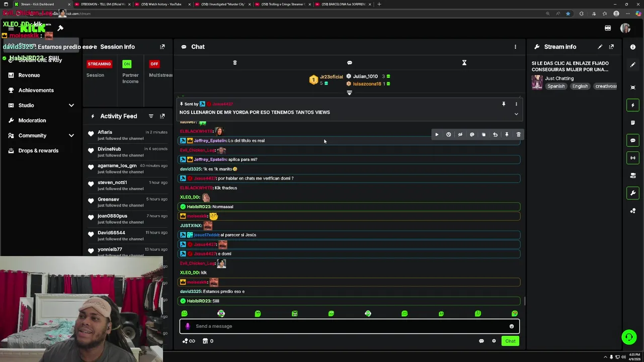644x362 pixels.
Task: Click the wrench icon in right sidebar
Action: point(633,193)
